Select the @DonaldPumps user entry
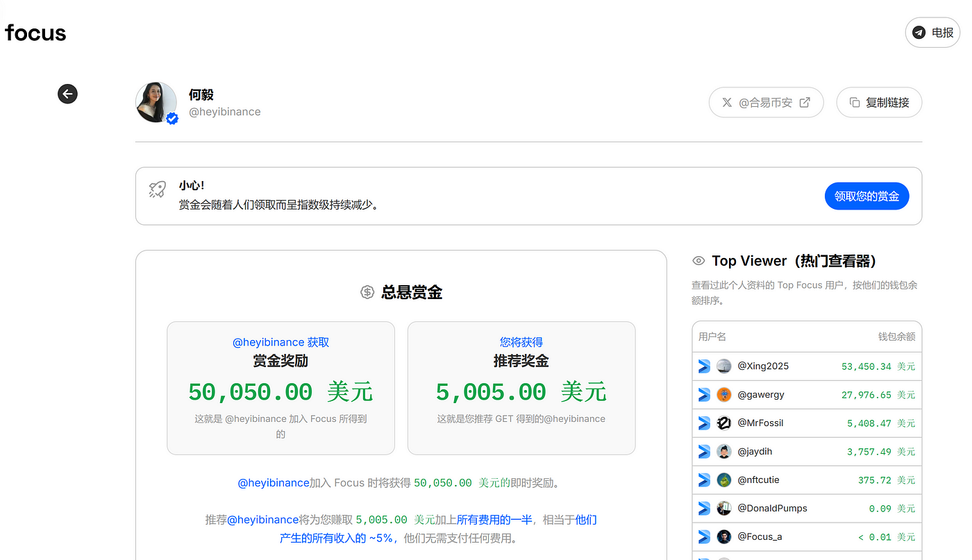972x560 pixels. [771, 509]
